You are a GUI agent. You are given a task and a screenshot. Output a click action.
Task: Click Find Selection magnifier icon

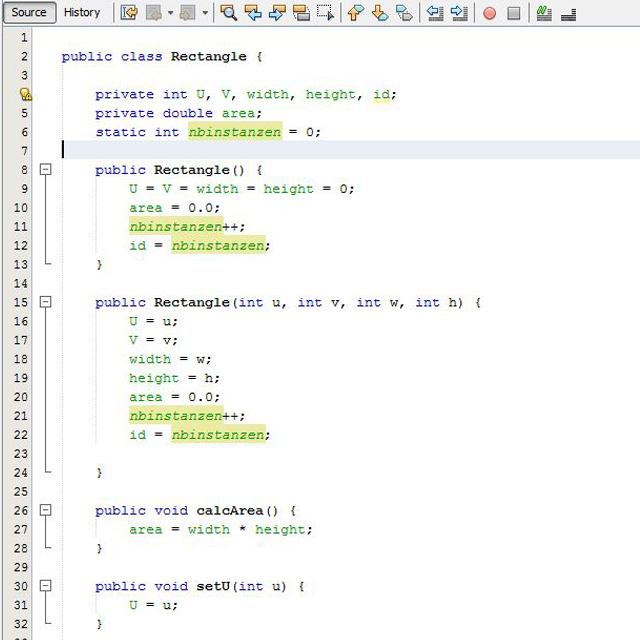click(x=229, y=13)
